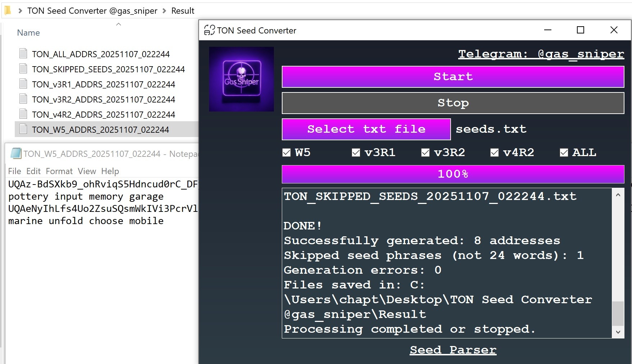Image resolution: width=632 pixels, height=364 pixels.
Task: Toggle the ALL addresses checkbox
Action: pyautogui.click(x=564, y=153)
